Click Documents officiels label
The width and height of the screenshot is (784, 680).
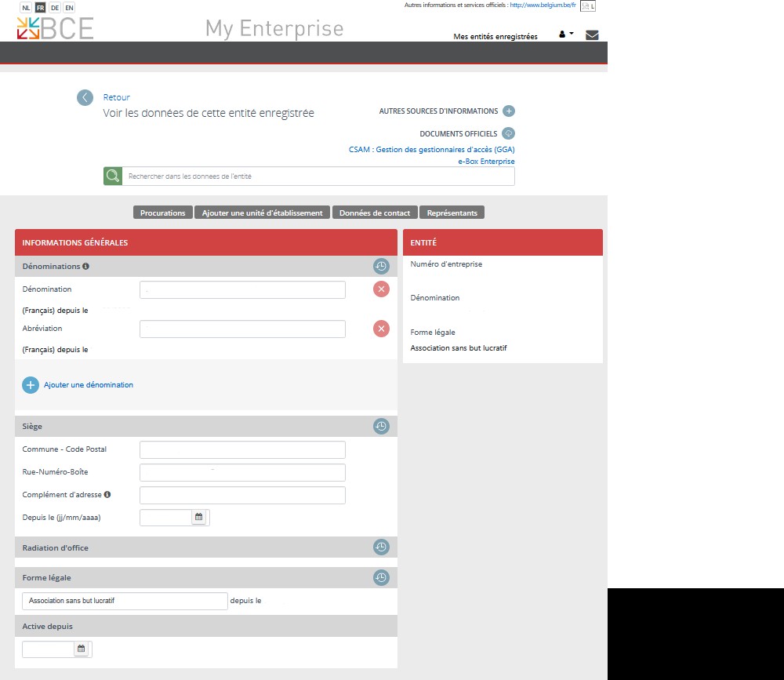[459, 133]
